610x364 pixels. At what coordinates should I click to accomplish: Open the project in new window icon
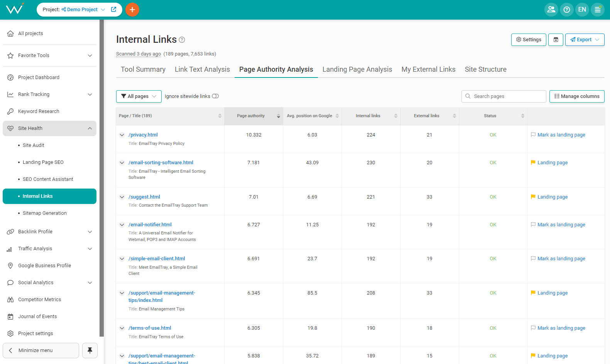(x=113, y=10)
